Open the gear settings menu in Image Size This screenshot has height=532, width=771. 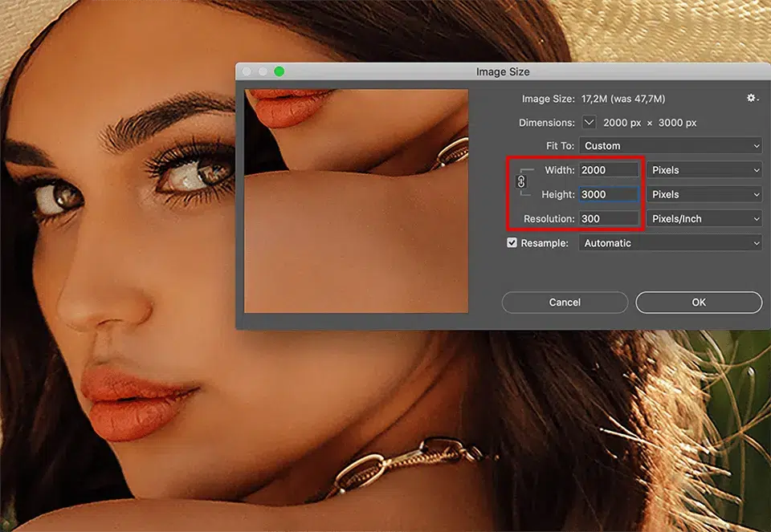pyautogui.click(x=752, y=98)
